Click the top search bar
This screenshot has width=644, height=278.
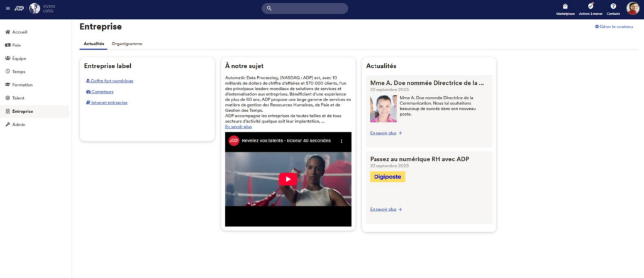coord(304,9)
